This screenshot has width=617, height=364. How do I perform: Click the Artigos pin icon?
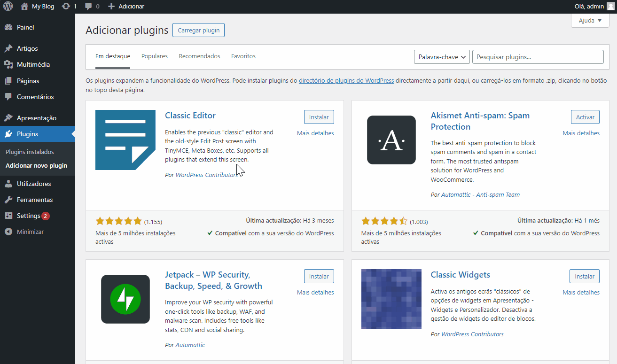8,48
